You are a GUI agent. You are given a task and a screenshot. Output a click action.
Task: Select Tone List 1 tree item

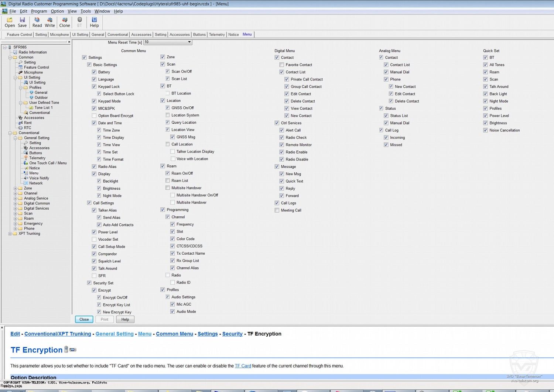(44, 108)
